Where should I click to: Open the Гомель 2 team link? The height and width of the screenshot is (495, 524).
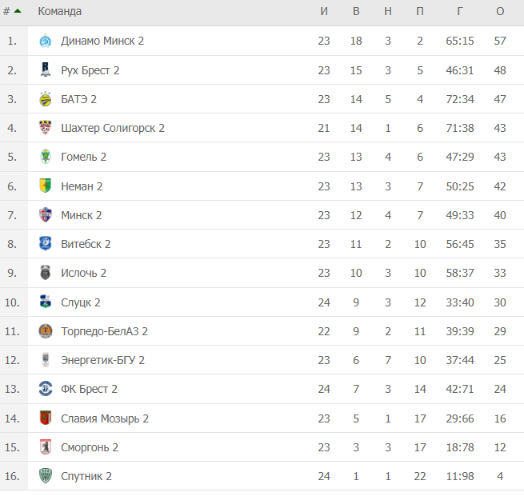84,157
